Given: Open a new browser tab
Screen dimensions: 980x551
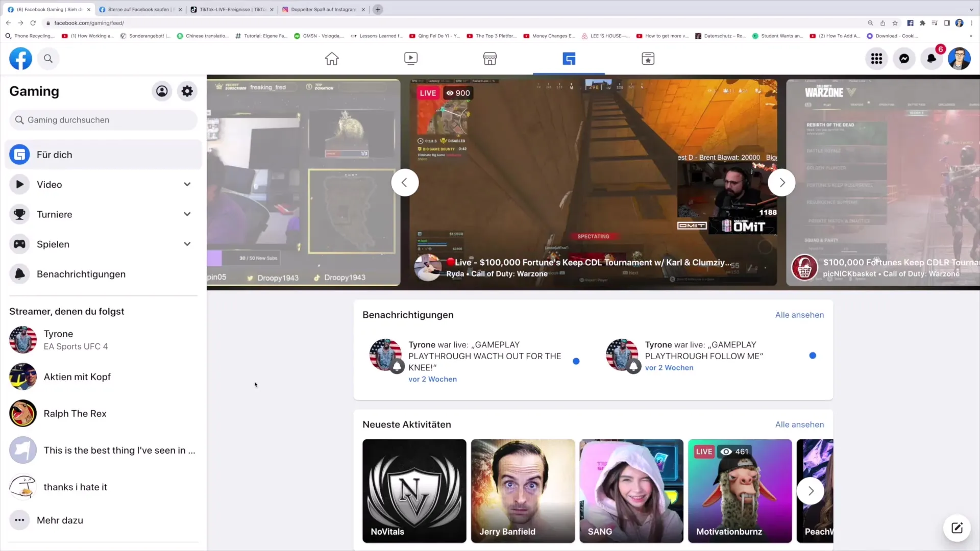Looking at the screenshot, I should [x=378, y=9].
